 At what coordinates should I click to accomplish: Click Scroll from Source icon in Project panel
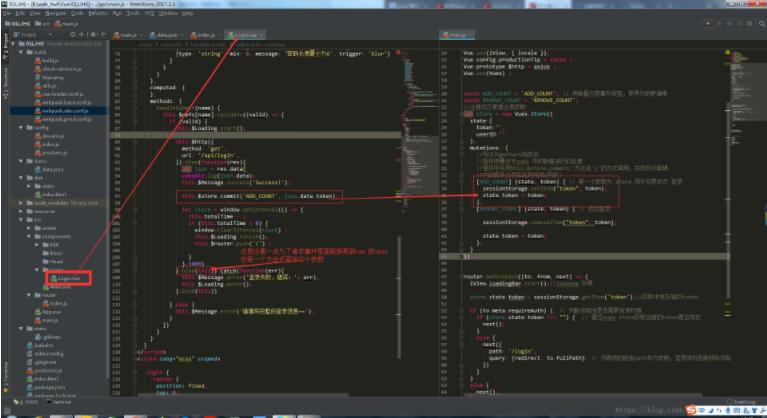73,35
